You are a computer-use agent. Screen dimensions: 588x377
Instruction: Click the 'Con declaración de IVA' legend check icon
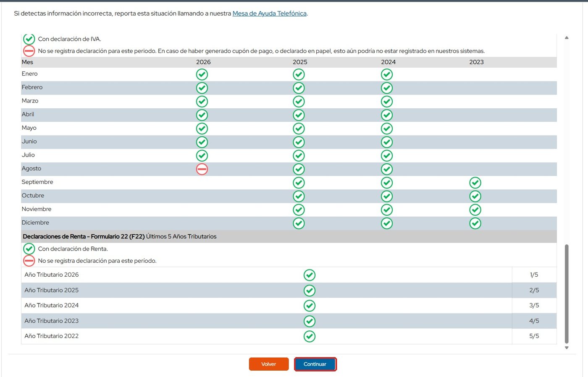coord(29,39)
